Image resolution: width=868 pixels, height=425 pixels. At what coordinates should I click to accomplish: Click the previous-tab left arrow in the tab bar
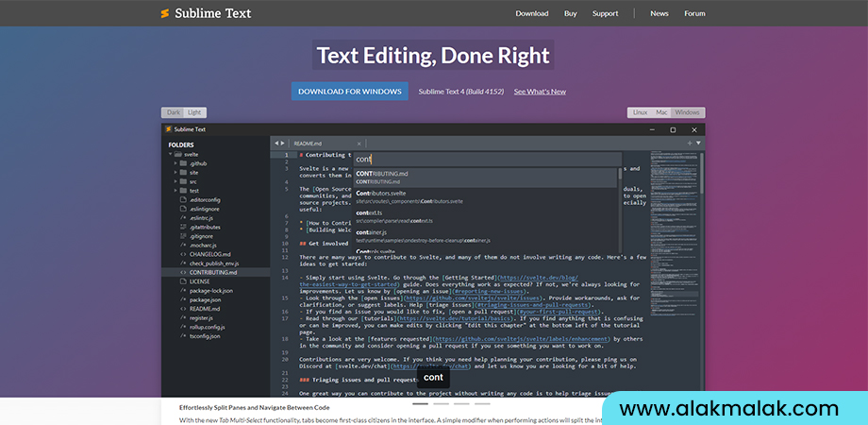pyautogui.click(x=276, y=144)
